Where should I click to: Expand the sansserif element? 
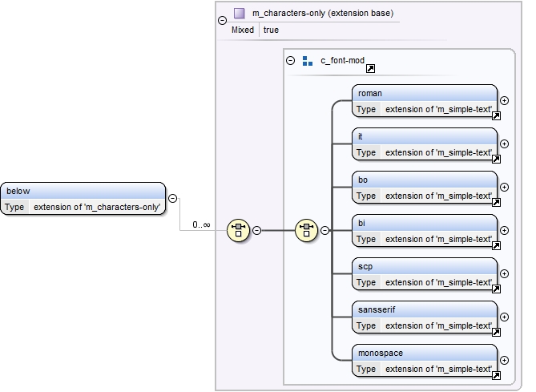[504, 317]
